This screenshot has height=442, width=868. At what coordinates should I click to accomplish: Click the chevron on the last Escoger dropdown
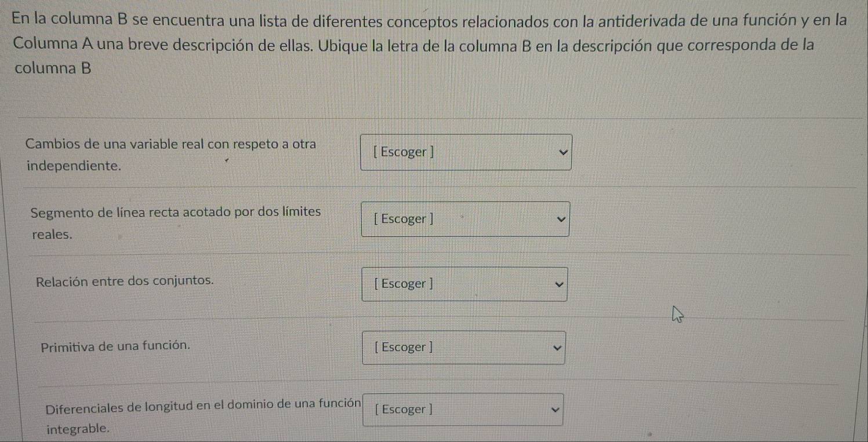point(554,409)
